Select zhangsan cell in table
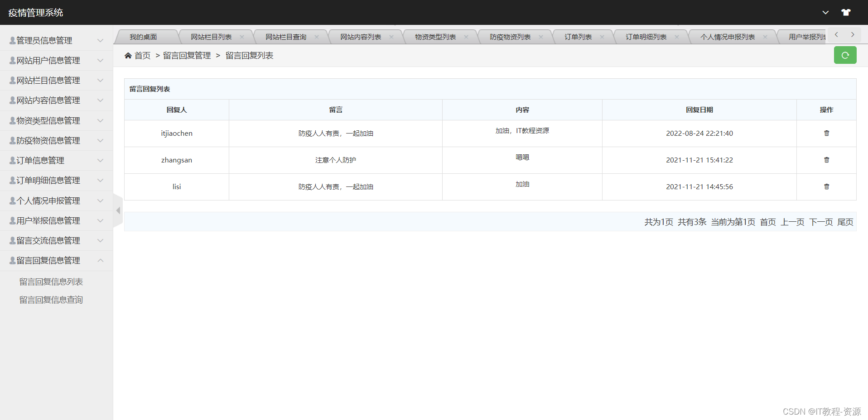 (x=177, y=160)
